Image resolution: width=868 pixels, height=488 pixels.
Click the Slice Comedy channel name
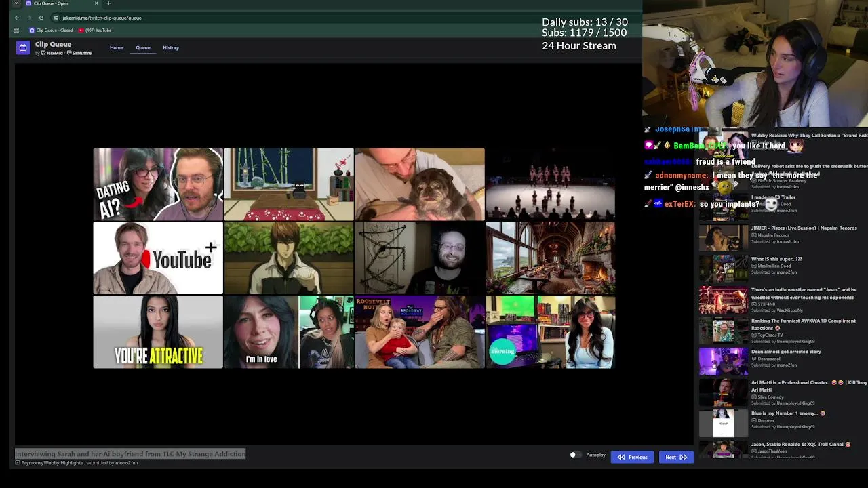point(771,396)
